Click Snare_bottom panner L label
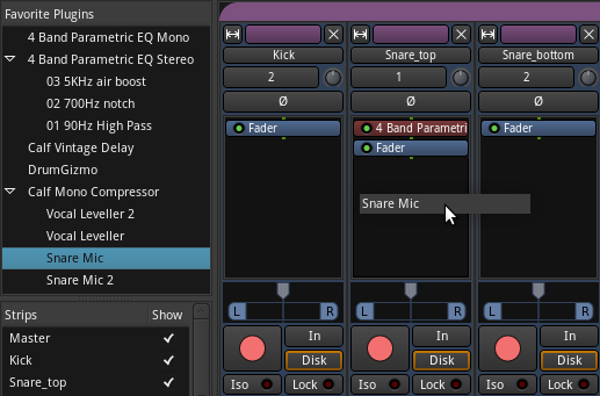Viewport: 600px width, 396px height. click(493, 311)
